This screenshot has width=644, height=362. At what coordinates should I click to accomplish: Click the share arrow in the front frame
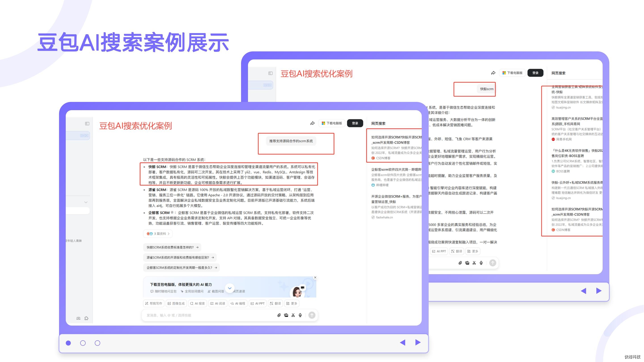pos(313,123)
